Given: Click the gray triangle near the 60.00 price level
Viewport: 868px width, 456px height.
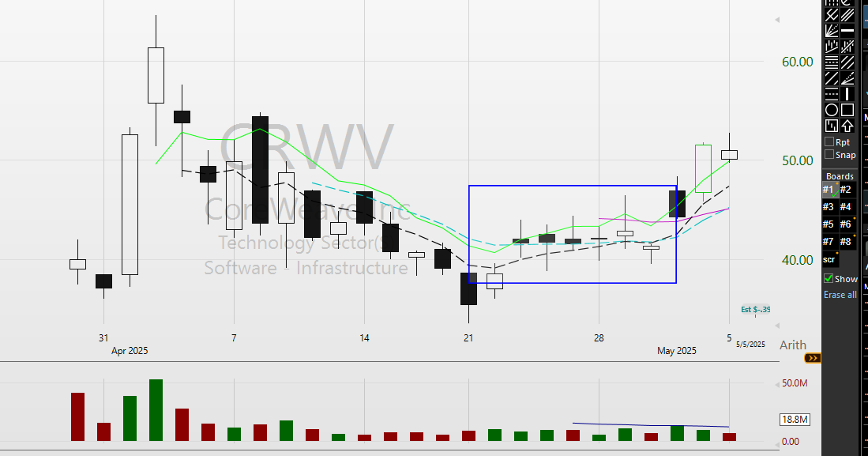Looking at the screenshot, I should tap(777, 20).
